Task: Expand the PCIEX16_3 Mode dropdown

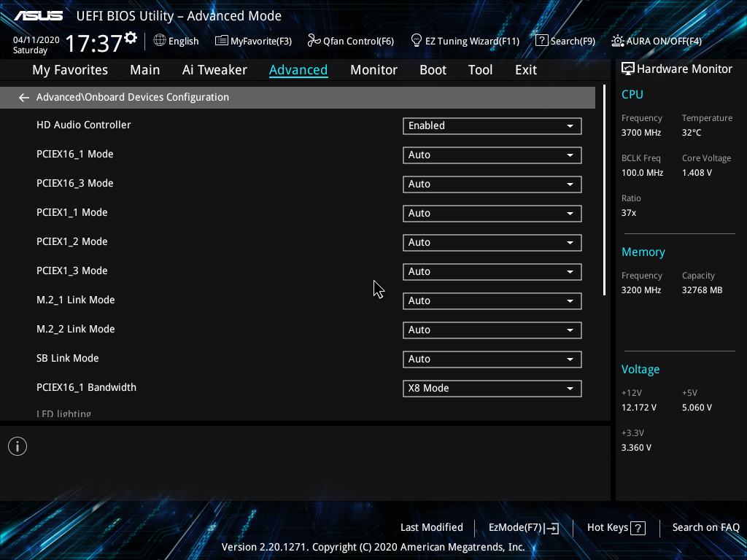Action: point(492,184)
